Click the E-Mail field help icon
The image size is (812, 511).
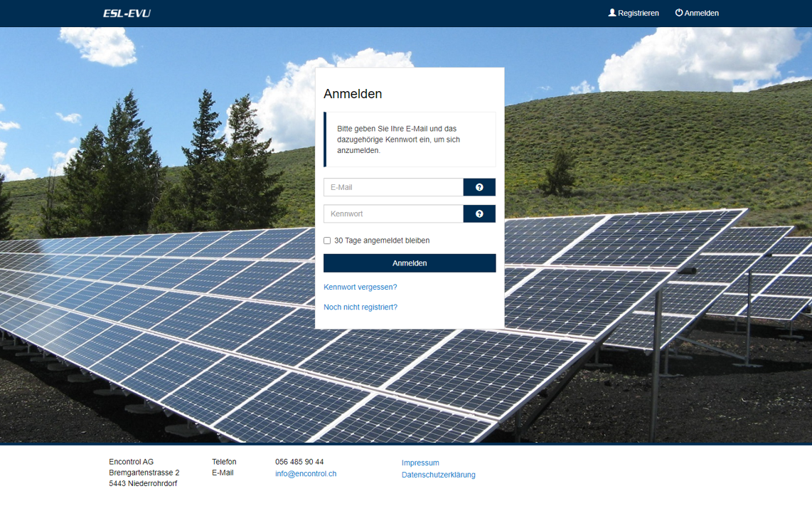click(x=479, y=187)
